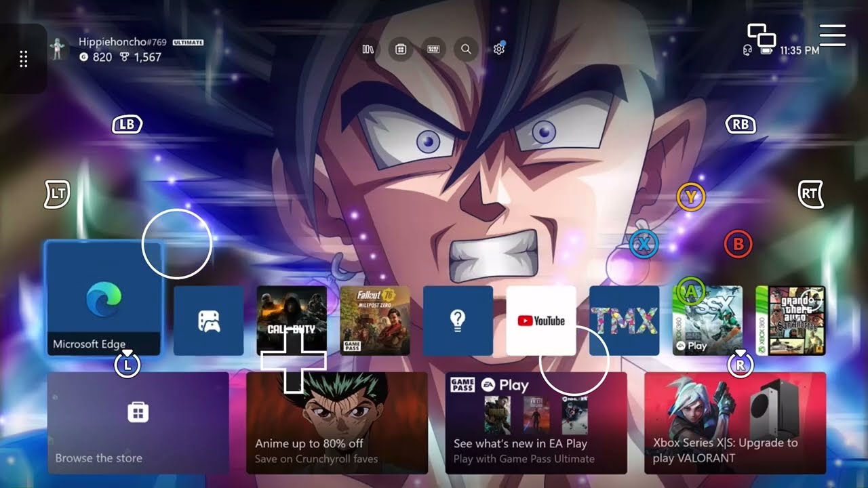
Task: Open My games & apps tile
Action: point(208,321)
